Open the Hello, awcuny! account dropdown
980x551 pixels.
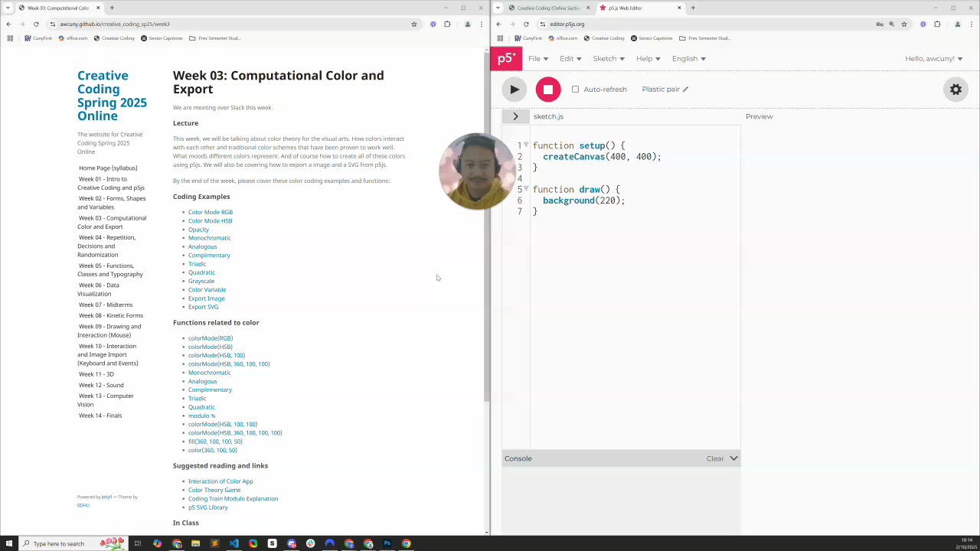pyautogui.click(x=933, y=59)
